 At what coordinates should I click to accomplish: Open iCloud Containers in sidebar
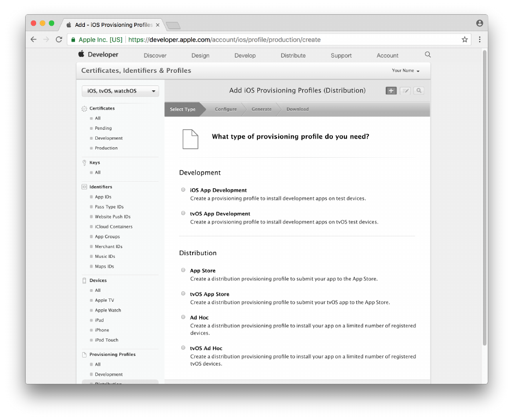113,227
